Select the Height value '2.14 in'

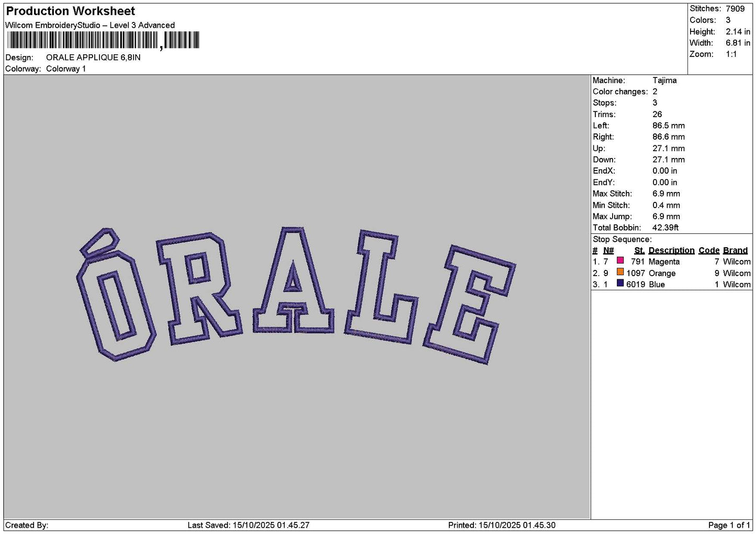pos(738,32)
